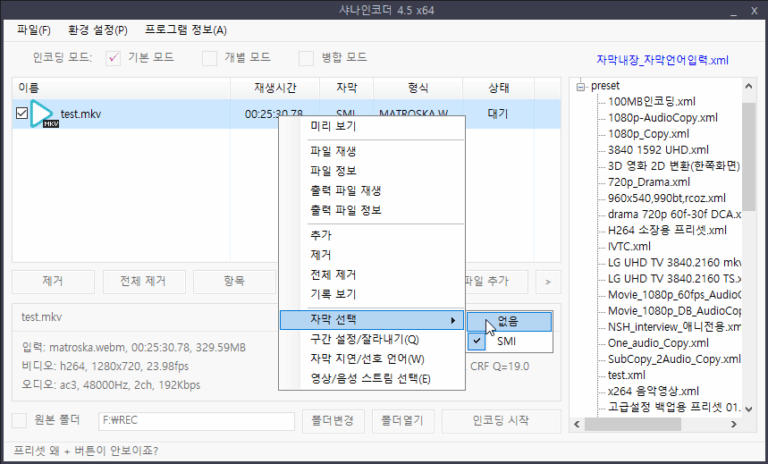Start encoding with 인코딩 시작 button
The width and height of the screenshot is (768, 464).
click(501, 421)
